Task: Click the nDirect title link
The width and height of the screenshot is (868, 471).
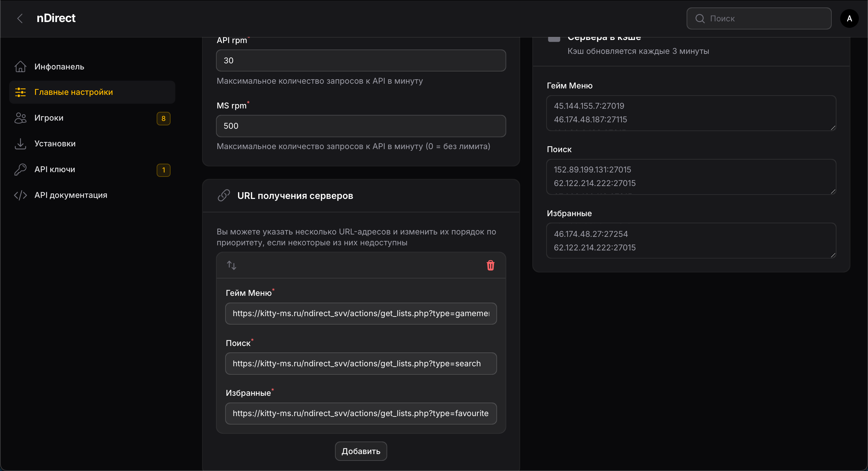Action: click(56, 18)
